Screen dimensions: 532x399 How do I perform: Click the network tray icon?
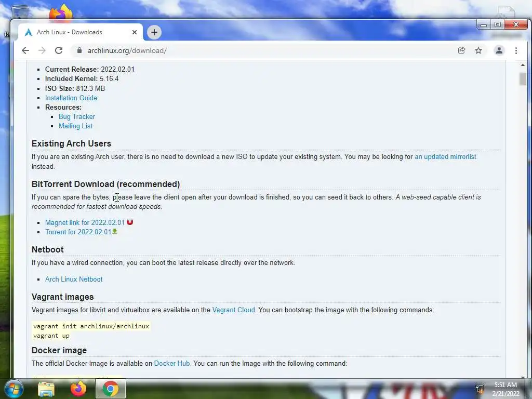coord(480,389)
